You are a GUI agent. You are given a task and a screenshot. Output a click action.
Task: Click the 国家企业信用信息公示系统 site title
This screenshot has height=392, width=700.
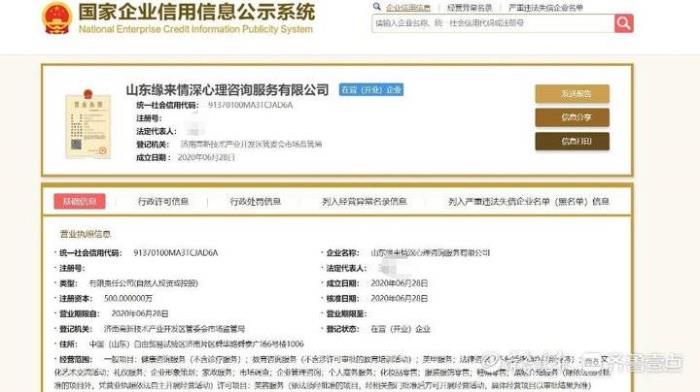point(196,12)
